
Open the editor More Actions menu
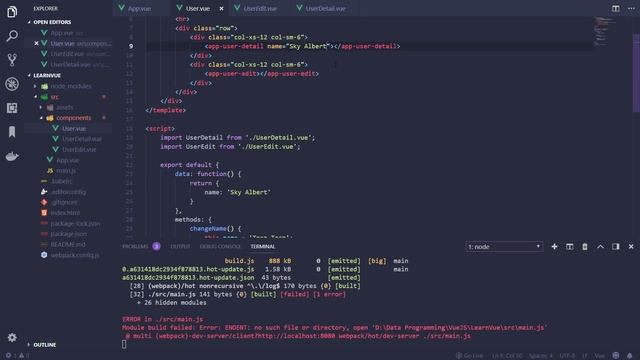tap(631, 9)
